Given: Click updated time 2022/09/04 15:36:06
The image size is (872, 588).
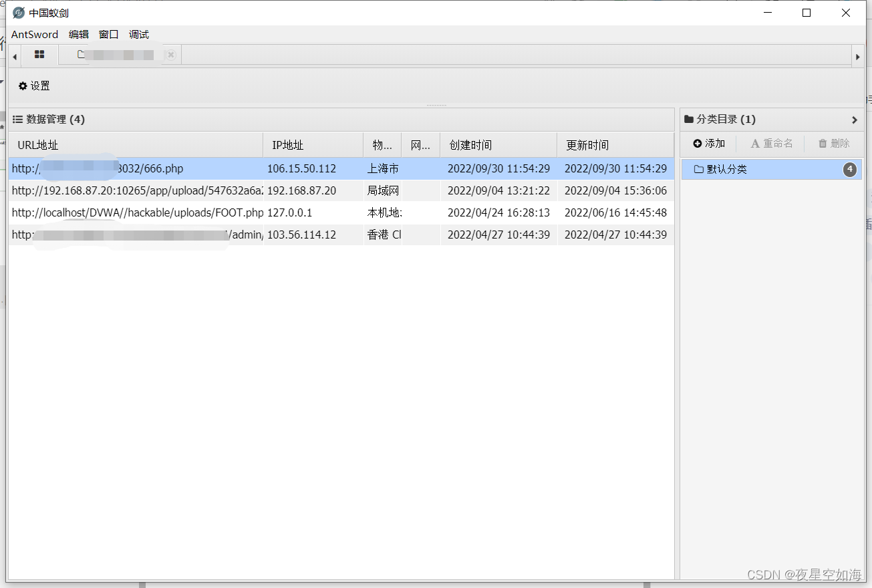Looking at the screenshot, I should [615, 190].
